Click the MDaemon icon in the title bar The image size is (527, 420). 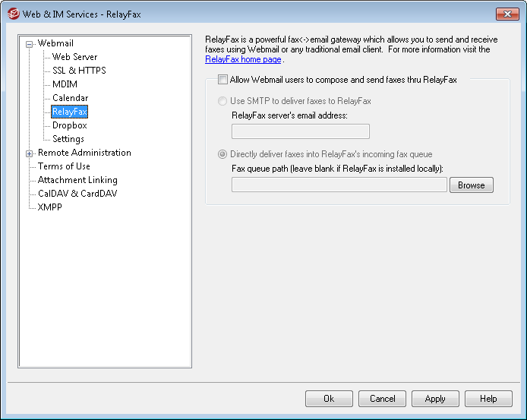point(12,14)
